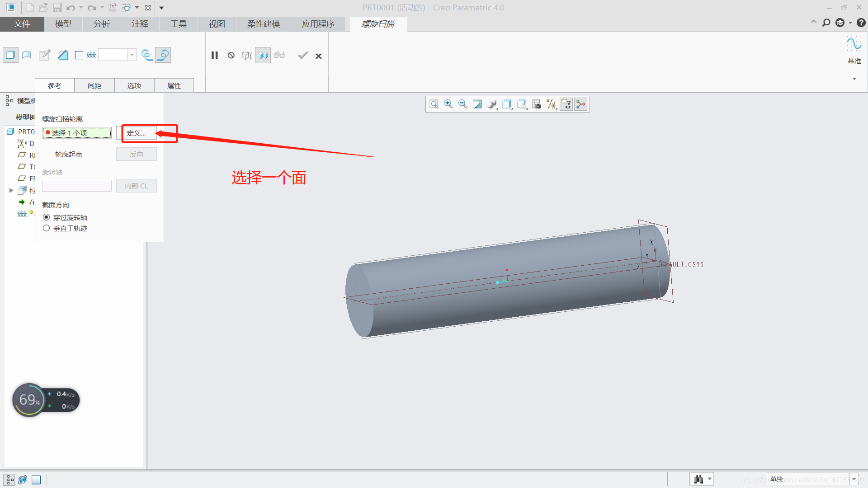This screenshot has width=868, height=488.
Task: Select the surface sweep option icon
Action: 27,55
